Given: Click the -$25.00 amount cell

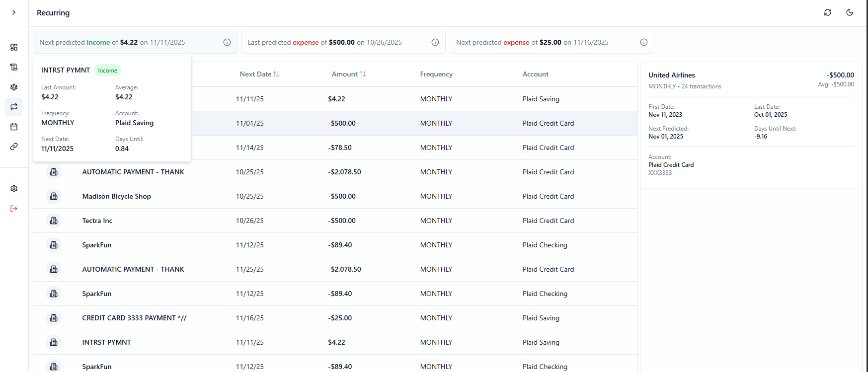Looking at the screenshot, I should coord(340,318).
